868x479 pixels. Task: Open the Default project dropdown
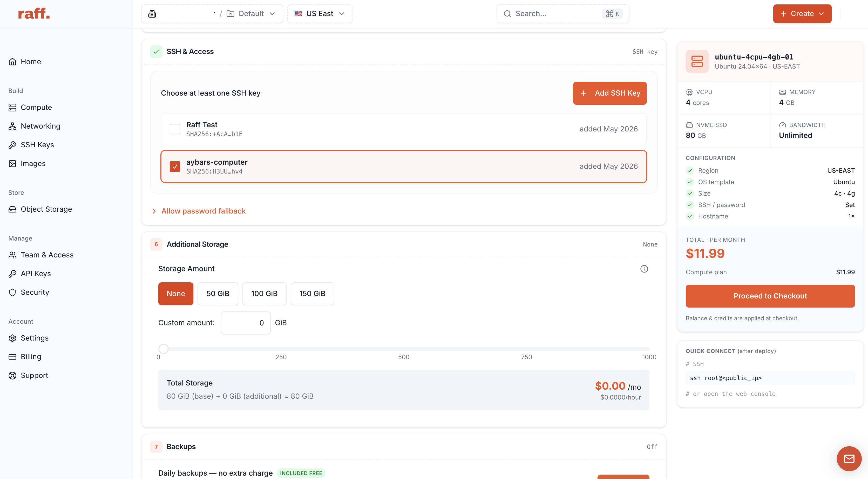pyautogui.click(x=251, y=14)
